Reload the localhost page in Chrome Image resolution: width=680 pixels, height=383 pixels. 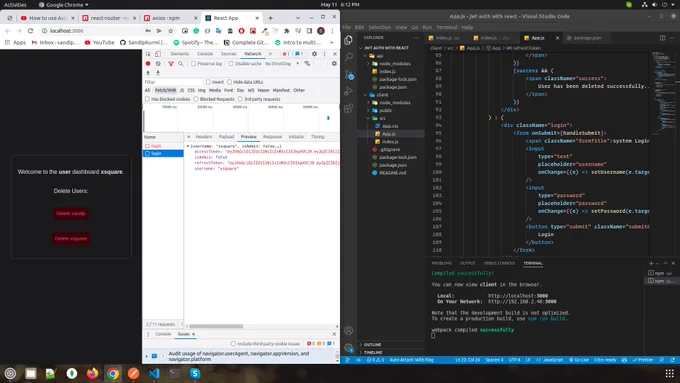[30, 31]
